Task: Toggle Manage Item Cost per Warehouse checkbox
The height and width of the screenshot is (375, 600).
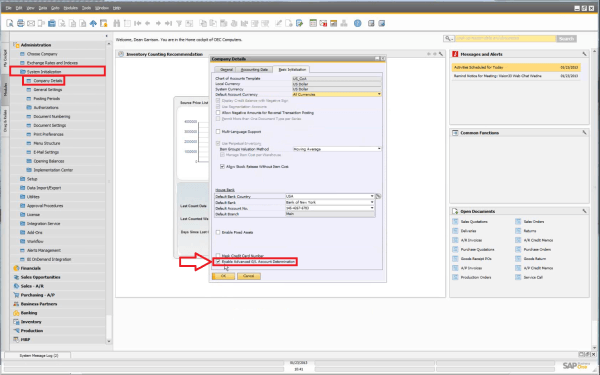Action: click(x=222, y=155)
